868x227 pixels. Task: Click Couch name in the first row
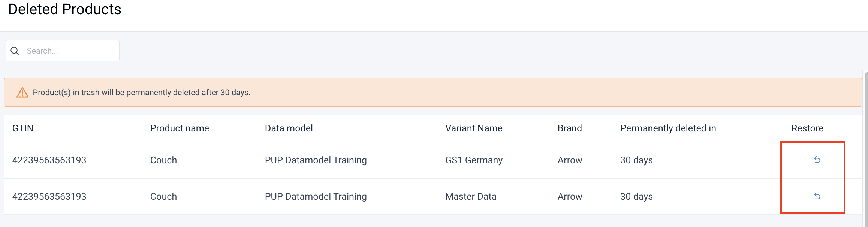(x=163, y=160)
